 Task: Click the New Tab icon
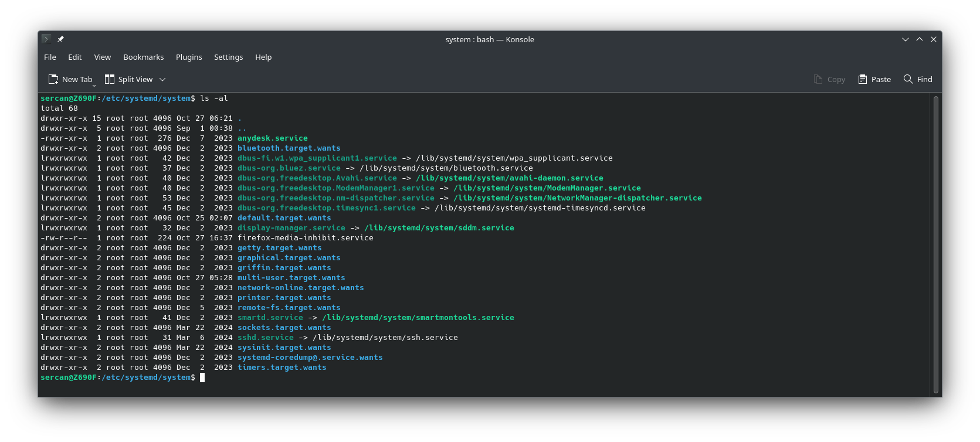[53, 79]
